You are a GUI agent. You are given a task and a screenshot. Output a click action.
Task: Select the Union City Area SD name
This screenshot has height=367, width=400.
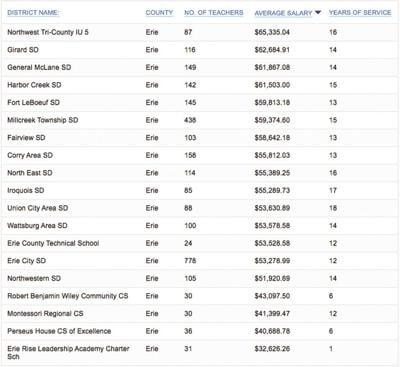[38, 208]
